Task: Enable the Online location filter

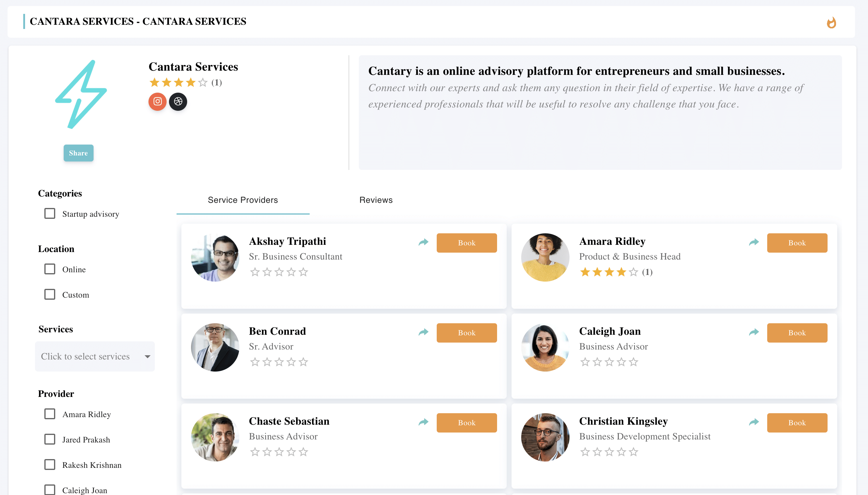Action: [x=49, y=269]
